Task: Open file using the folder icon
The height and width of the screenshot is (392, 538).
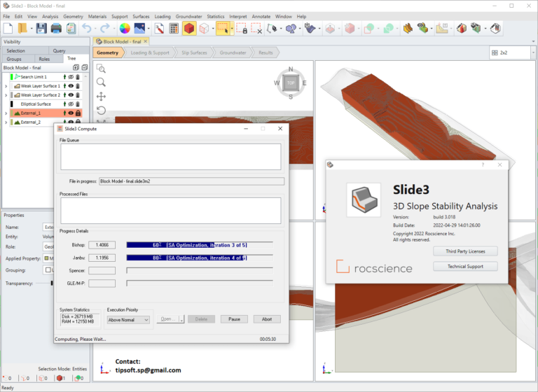Action: pos(22,29)
